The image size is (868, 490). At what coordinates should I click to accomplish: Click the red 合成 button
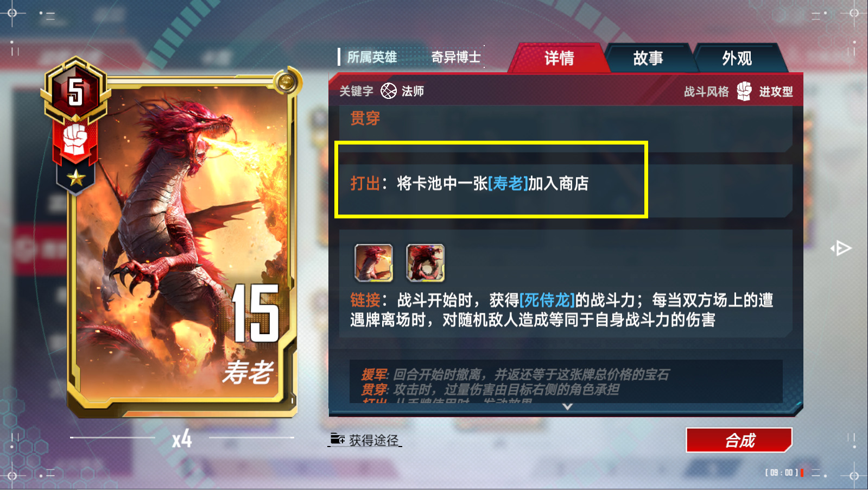tap(739, 440)
